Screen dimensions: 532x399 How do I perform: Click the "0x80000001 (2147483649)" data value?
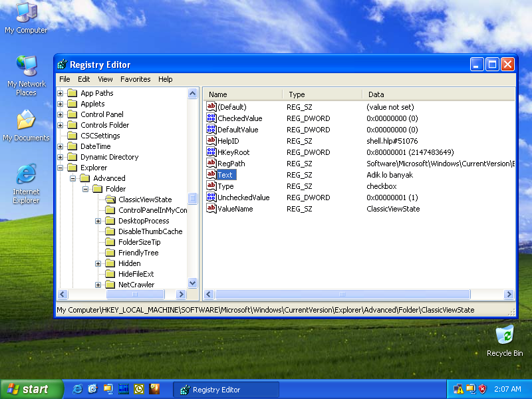(x=410, y=152)
